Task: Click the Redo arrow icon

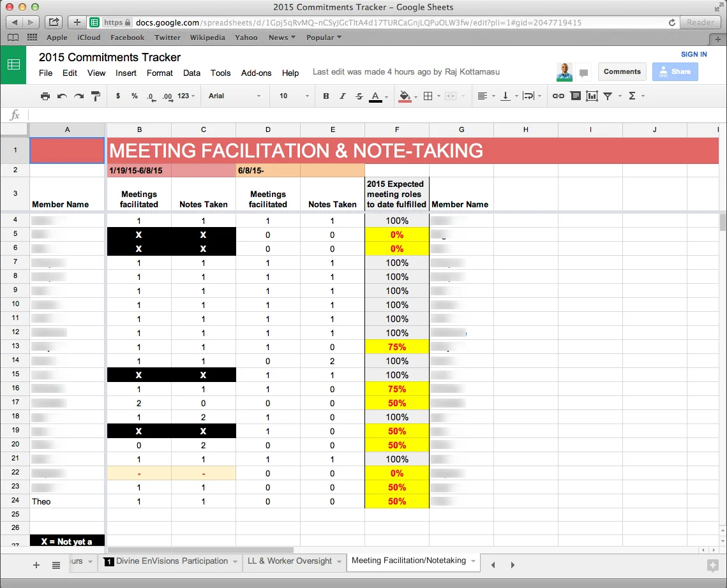Action: coord(79,96)
